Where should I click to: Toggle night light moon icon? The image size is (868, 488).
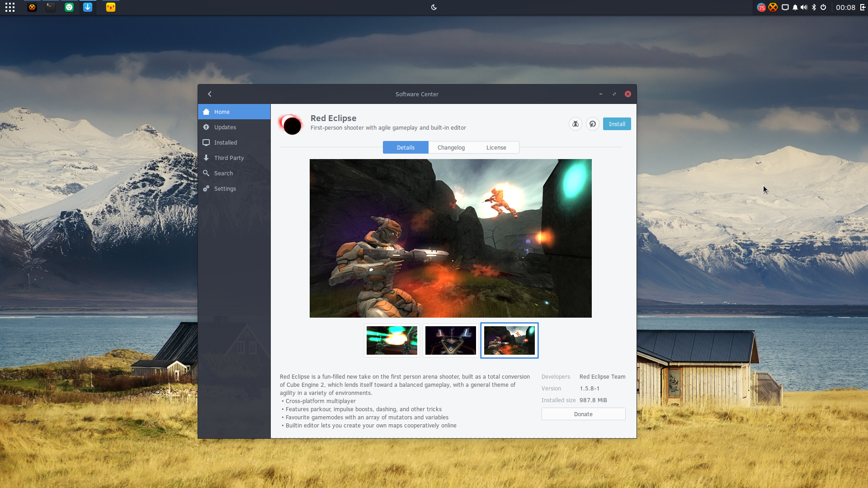click(x=434, y=7)
